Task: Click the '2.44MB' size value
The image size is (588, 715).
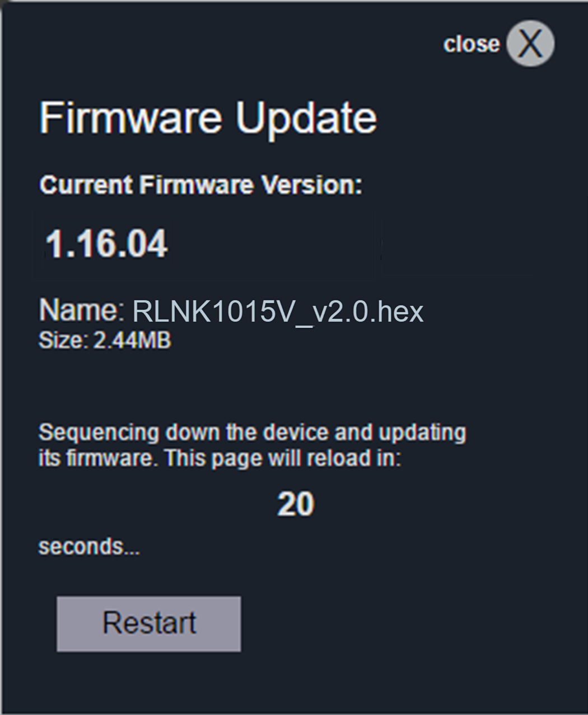Action: pos(132,340)
